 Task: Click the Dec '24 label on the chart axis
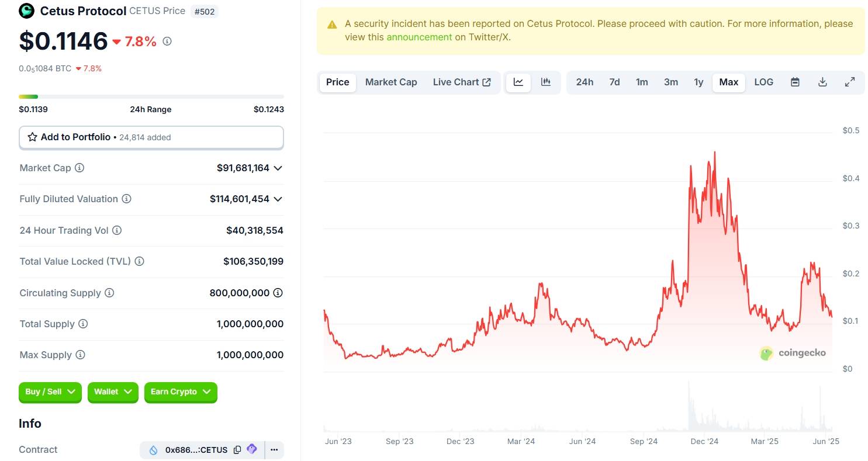tap(704, 442)
